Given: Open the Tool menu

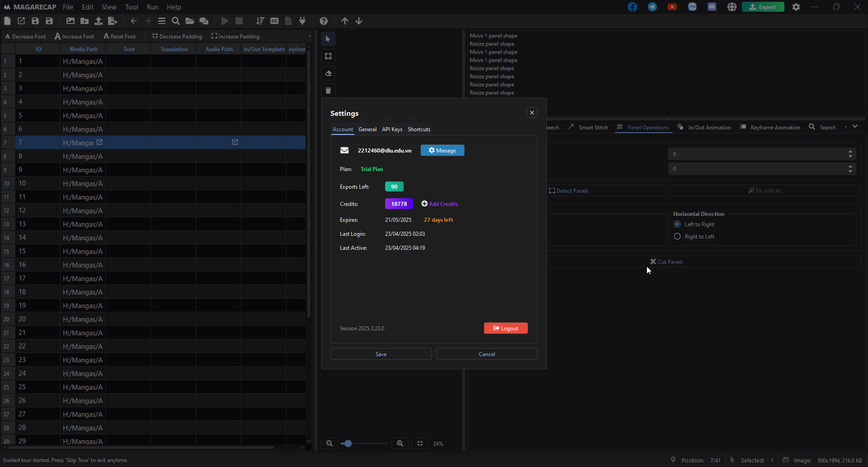Looking at the screenshot, I should pyautogui.click(x=132, y=7).
